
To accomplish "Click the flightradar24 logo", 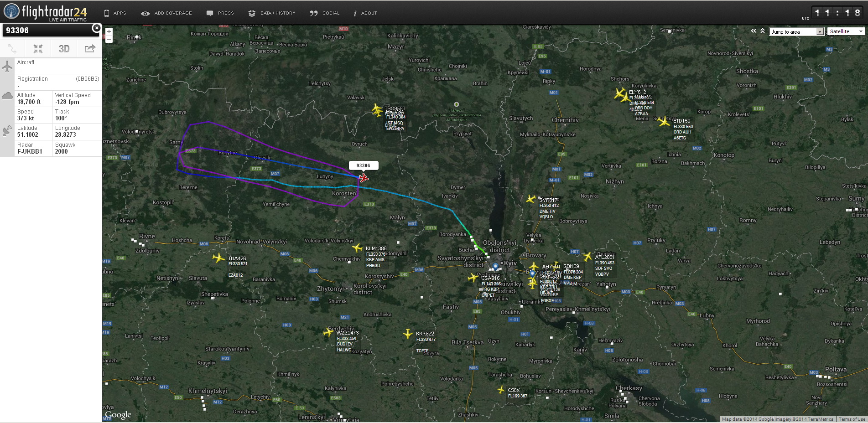I will click(x=45, y=12).
